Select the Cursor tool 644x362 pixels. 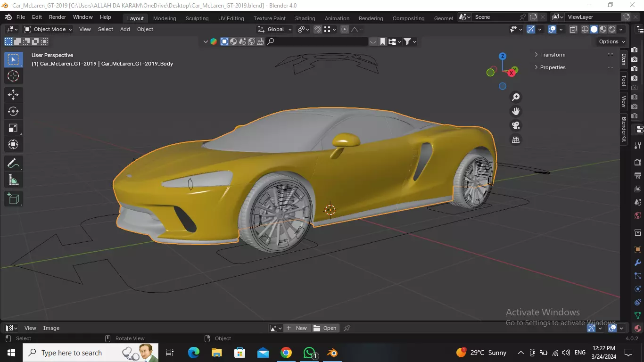pyautogui.click(x=13, y=76)
